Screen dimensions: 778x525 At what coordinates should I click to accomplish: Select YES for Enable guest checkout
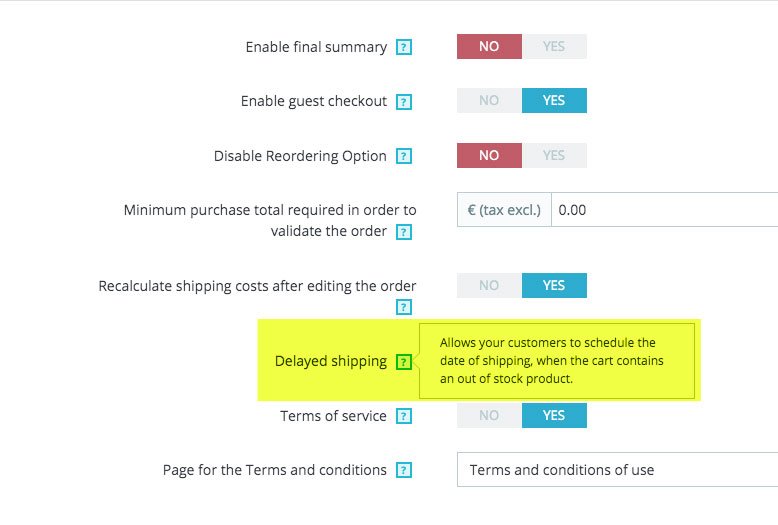pyautogui.click(x=554, y=101)
